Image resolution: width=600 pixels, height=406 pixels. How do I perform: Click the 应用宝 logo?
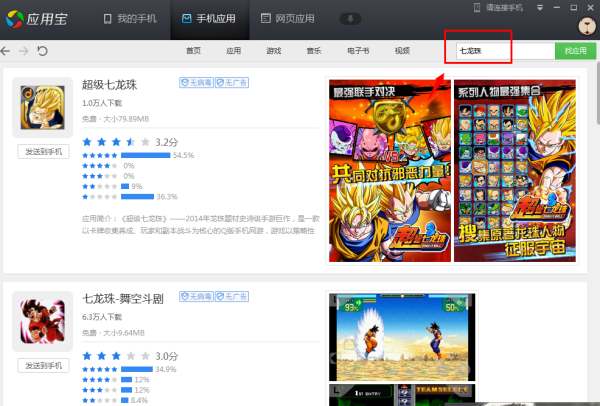coord(37,19)
